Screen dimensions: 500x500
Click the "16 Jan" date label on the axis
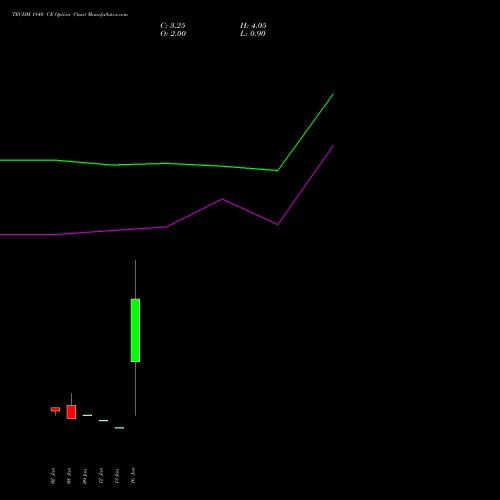tap(133, 476)
